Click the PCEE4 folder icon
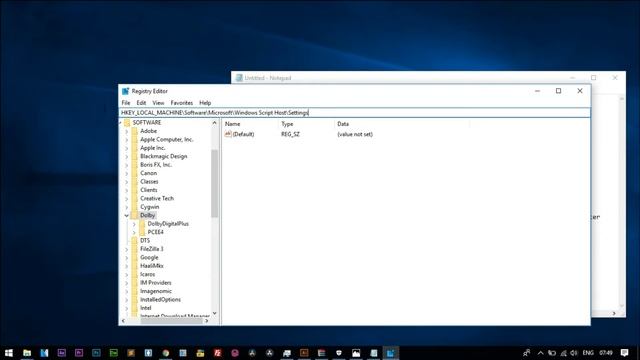 point(142,232)
